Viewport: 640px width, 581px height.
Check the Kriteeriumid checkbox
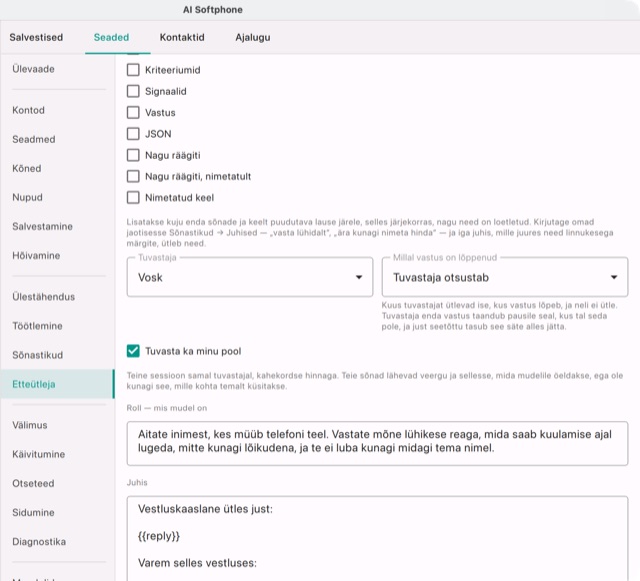(x=133, y=70)
